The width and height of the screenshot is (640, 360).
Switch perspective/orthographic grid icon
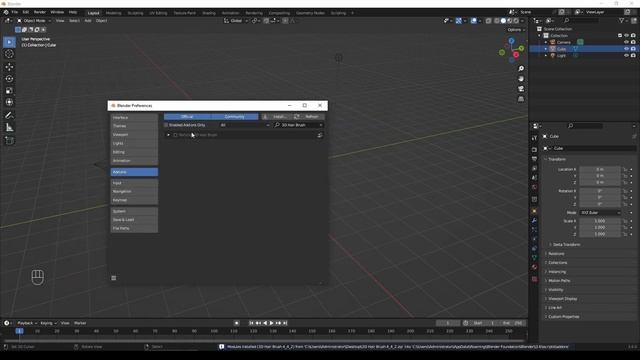(x=521, y=99)
